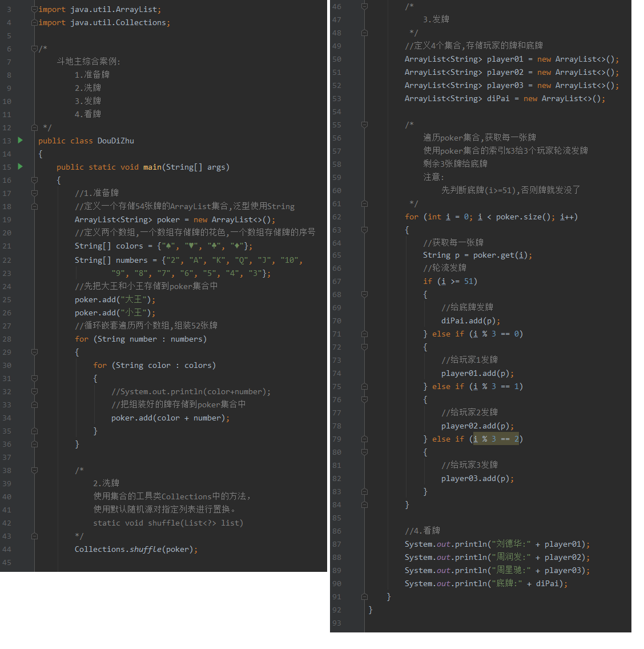This screenshot has height=649, width=644.
Task: Click the diPai.add(p) statement
Action: [x=470, y=321]
